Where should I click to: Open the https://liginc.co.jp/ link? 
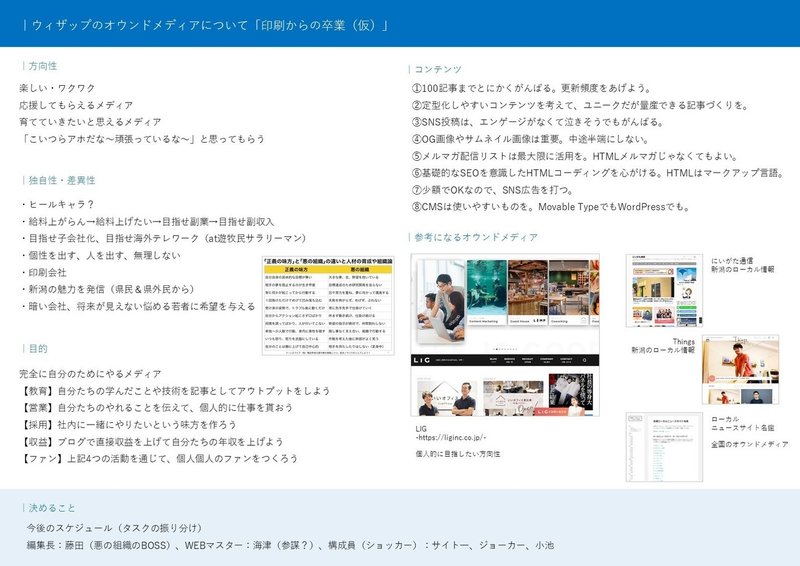pos(451,437)
